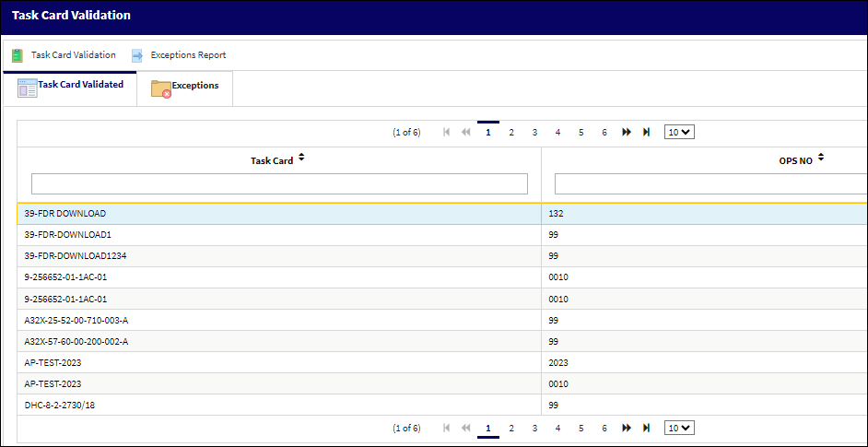Open rows-per-page dropdown in top paginator
Screen dimensions: 868x447
[679, 133]
